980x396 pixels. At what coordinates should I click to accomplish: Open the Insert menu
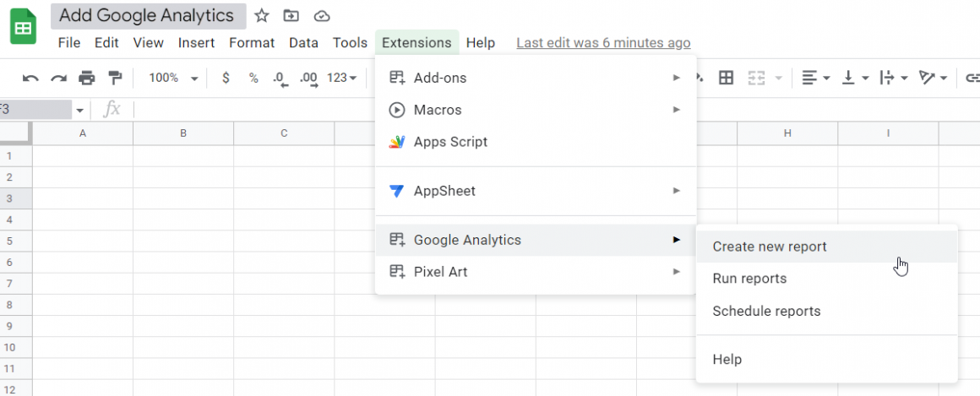click(x=196, y=43)
